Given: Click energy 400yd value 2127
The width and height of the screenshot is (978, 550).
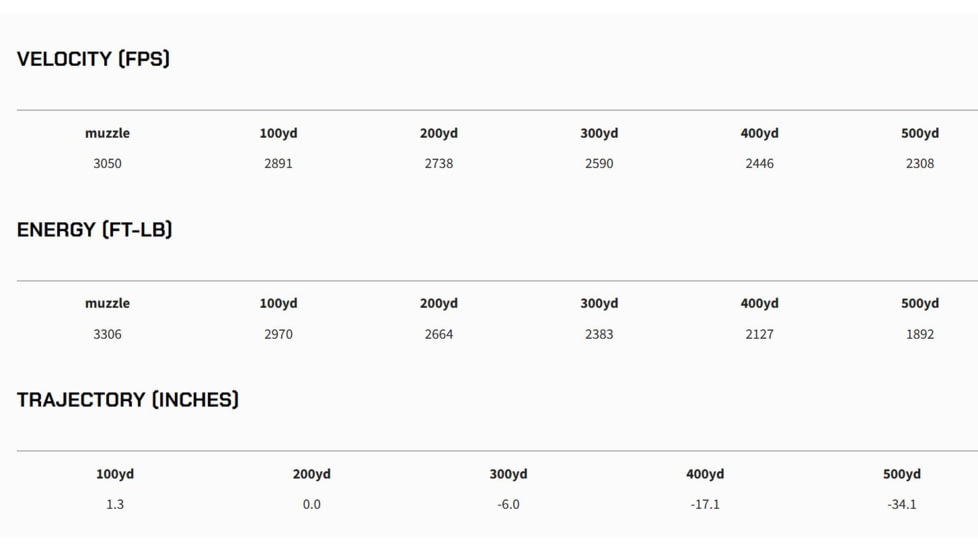Looking at the screenshot, I should point(759,334).
